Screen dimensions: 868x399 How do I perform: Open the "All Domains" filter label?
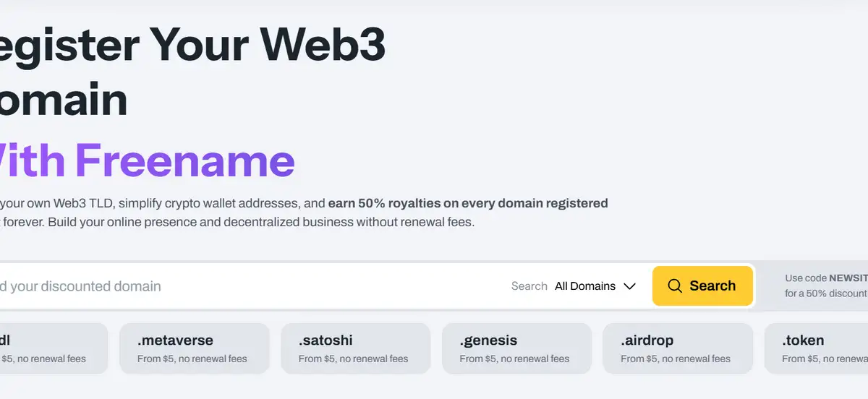584,286
